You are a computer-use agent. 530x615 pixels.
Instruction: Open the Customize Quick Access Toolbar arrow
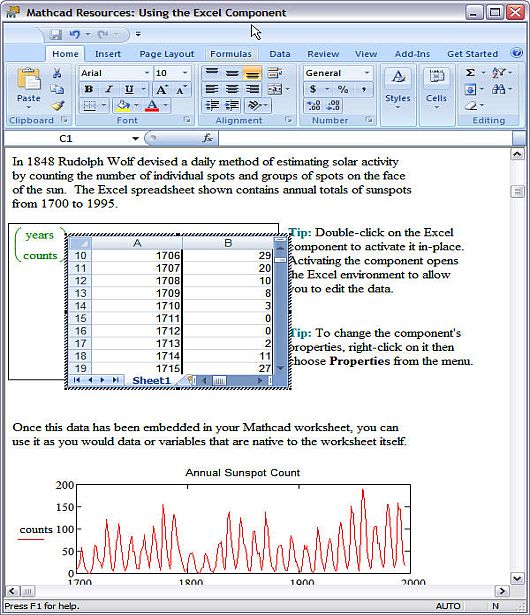click(138, 35)
